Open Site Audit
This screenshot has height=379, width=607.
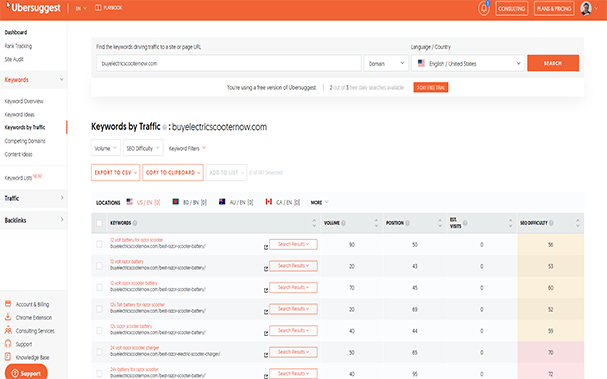[14, 59]
